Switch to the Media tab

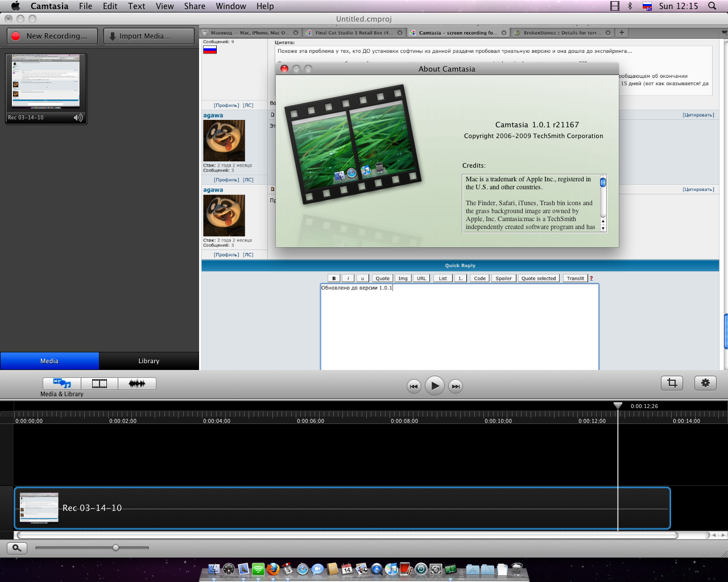tap(49, 361)
